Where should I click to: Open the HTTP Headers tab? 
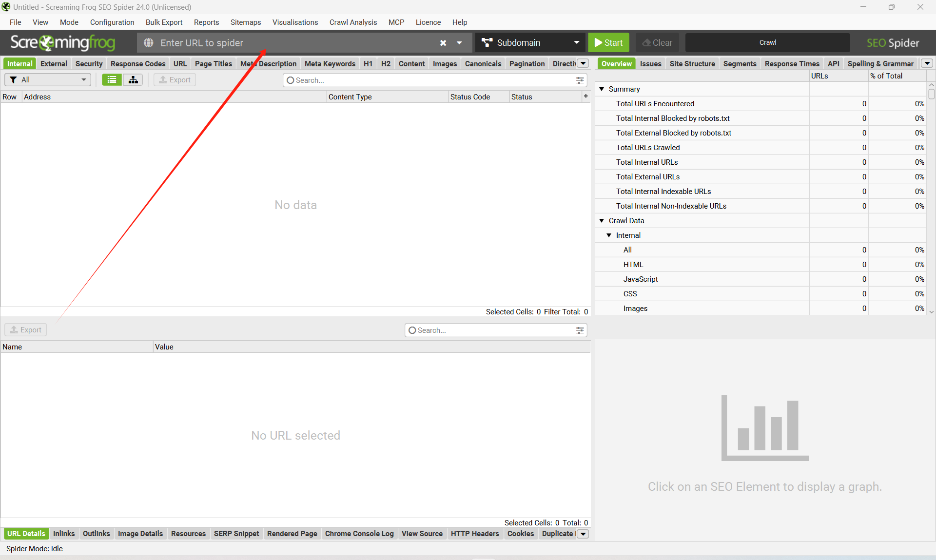475,534
